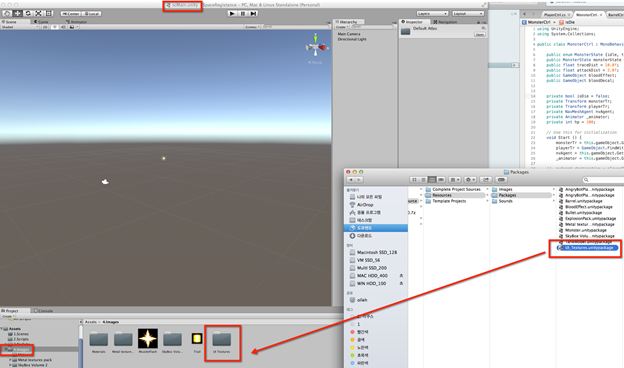Select the sun light gizmo in scene

[164, 158]
